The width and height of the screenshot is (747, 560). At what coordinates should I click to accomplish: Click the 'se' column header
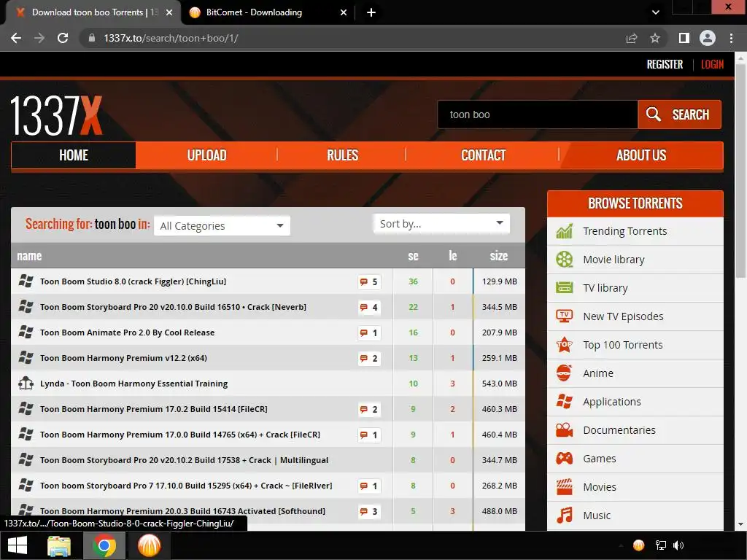pos(413,256)
